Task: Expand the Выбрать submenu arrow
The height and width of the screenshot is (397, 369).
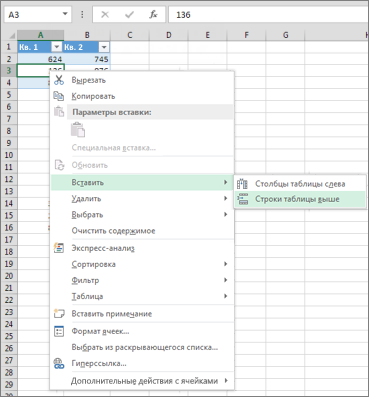Action: tap(226, 214)
